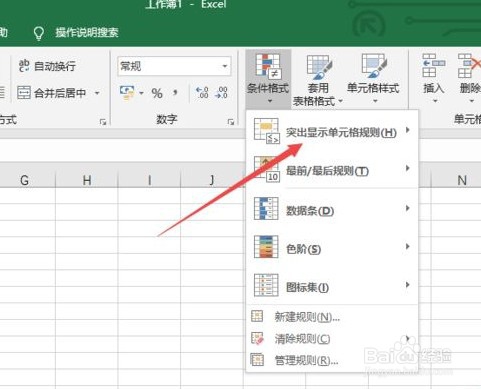
Task: Apply comma style
Action: coord(175,93)
